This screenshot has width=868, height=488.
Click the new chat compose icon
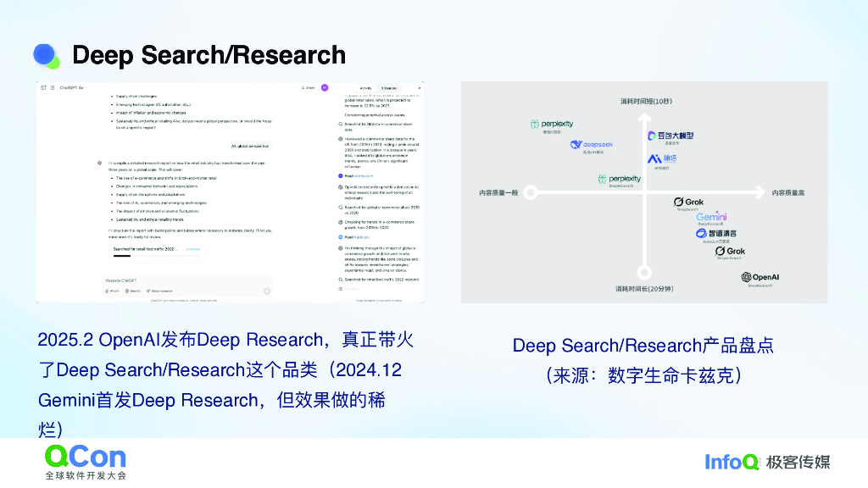53,87
